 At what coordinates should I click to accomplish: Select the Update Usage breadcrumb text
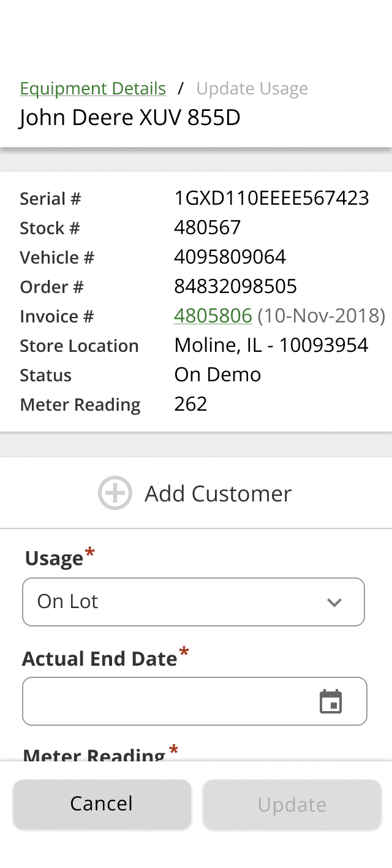(252, 89)
